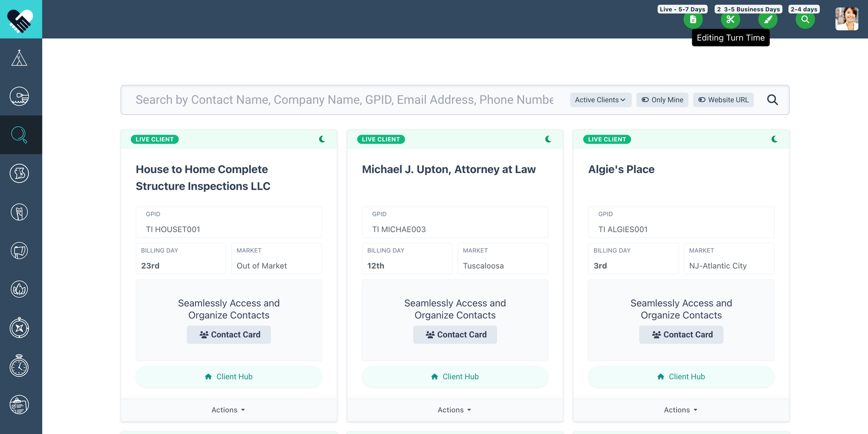Toggle the Website URL filter

point(723,100)
